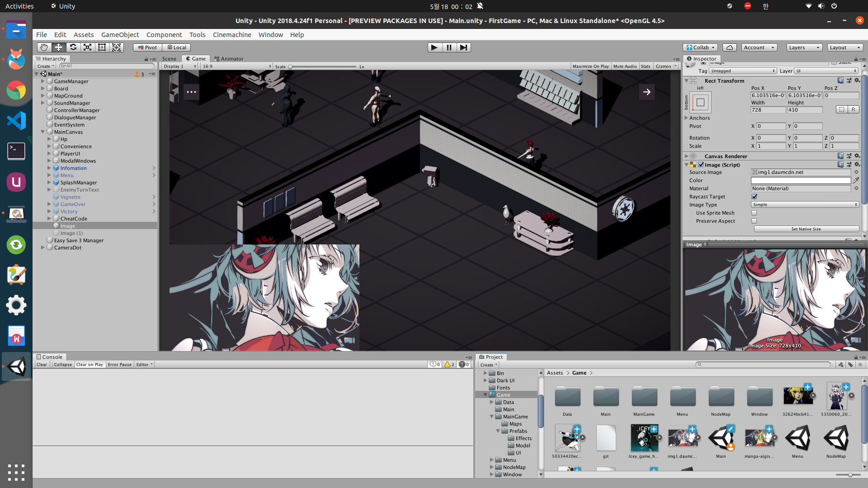Select CheatCode in Hierarchy

click(x=74, y=219)
